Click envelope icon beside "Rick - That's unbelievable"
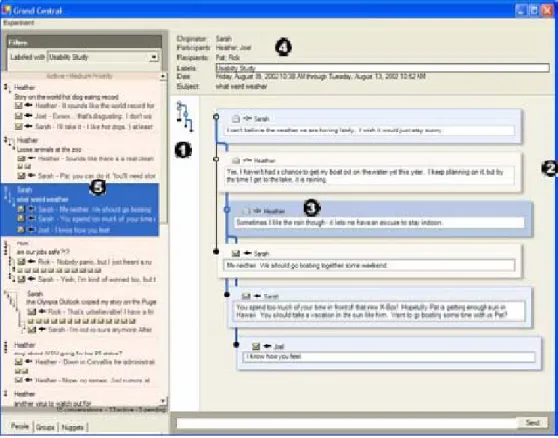The width and height of the screenshot is (558, 438). pyautogui.click(x=32, y=312)
